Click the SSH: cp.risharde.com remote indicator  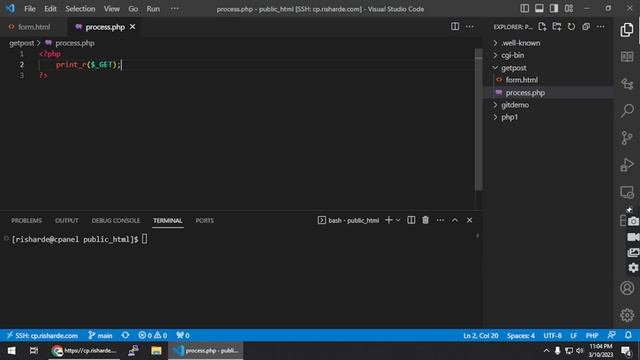[x=42, y=336]
